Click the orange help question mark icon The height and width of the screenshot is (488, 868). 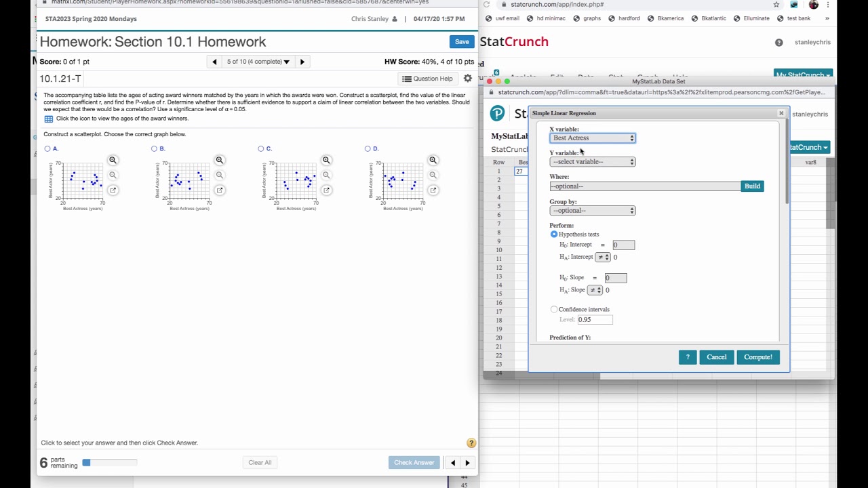click(x=471, y=443)
